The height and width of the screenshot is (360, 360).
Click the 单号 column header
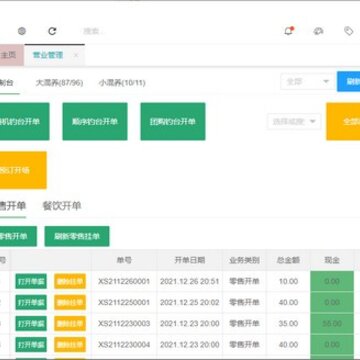[x=124, y=260]
